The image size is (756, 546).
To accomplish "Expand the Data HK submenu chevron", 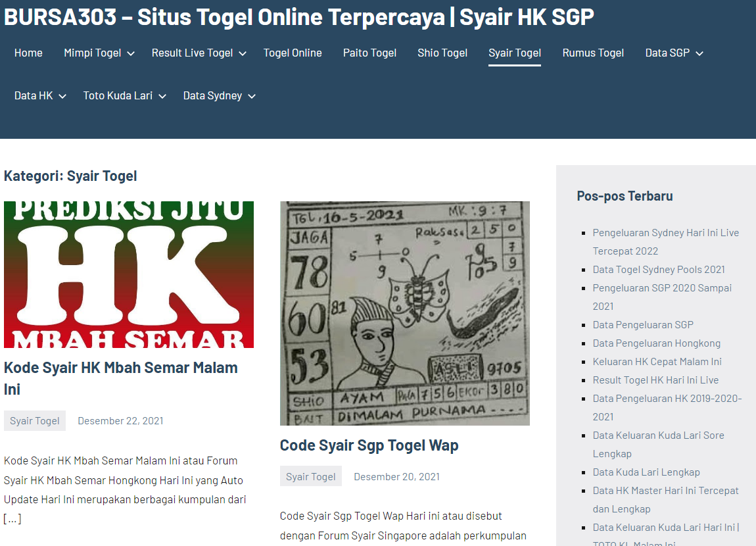I will point(62,96).
